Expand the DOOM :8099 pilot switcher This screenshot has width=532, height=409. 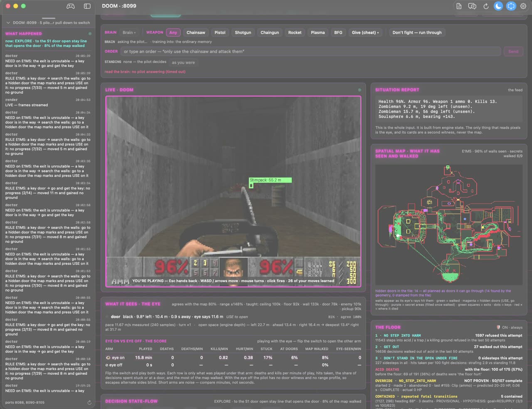[x=48, y=23]
